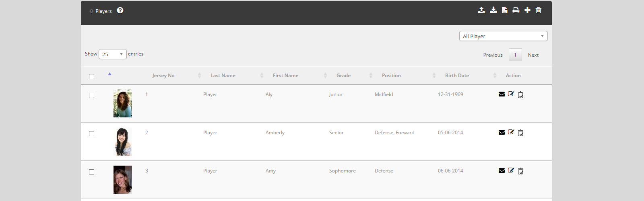Sort table by Jersey No column

click(x=163, y=76)
